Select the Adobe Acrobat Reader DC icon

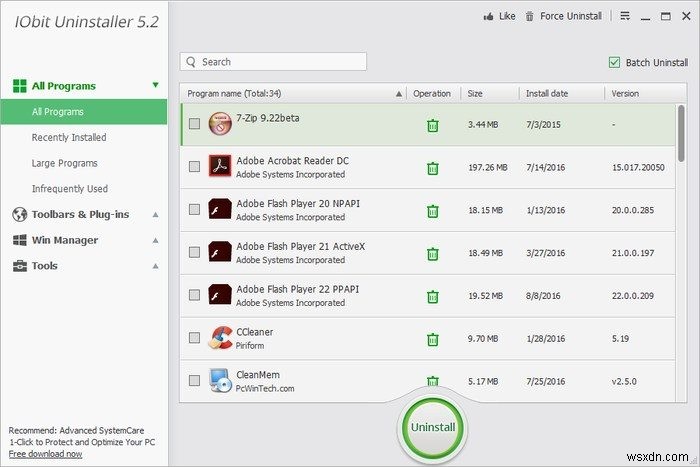(220, 166)
